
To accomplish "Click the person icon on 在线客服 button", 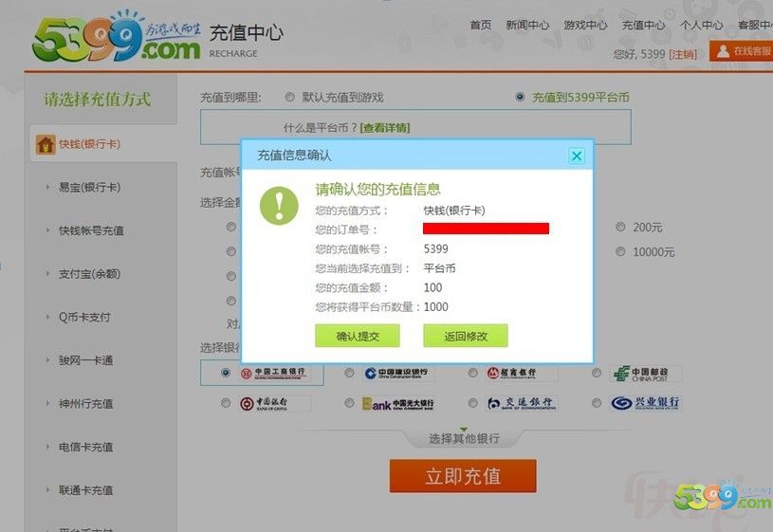I will (x=724, y=51).
